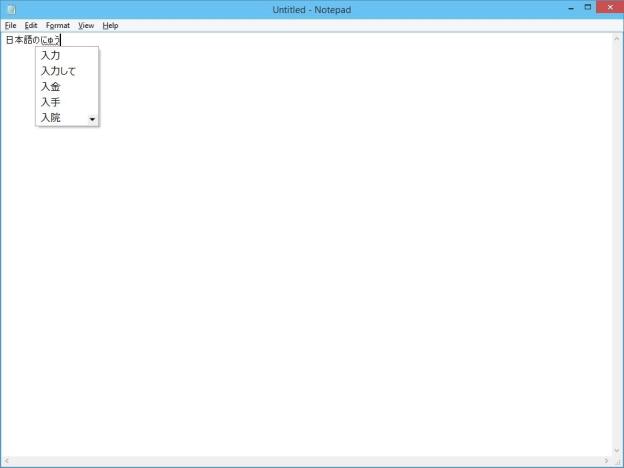624x468 pixels.
Task: Open the Help menu
Action: click(110, 25)
